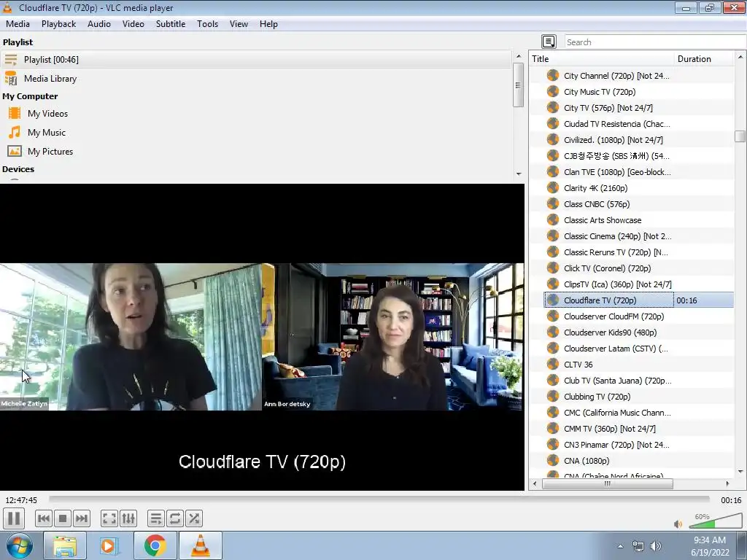This screenshot has height=560, width=747.
Task: Mute audio via speaker icon
Action: point(678,524)
